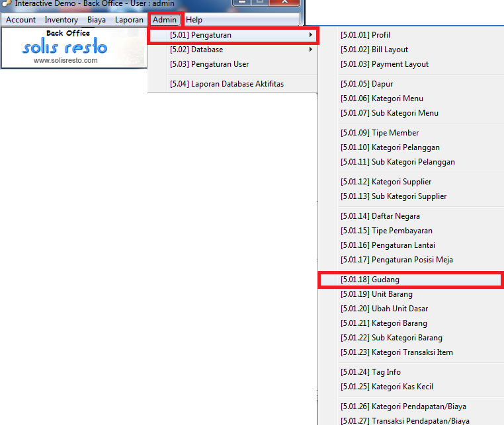504x425 pixels.
Task: Select [5.03] Pengaturan User
Action: 209,64
